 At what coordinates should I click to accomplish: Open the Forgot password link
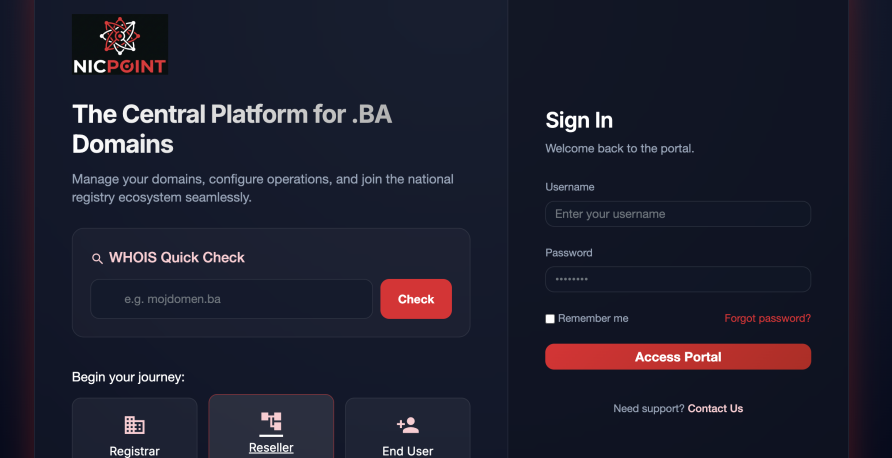767,318
